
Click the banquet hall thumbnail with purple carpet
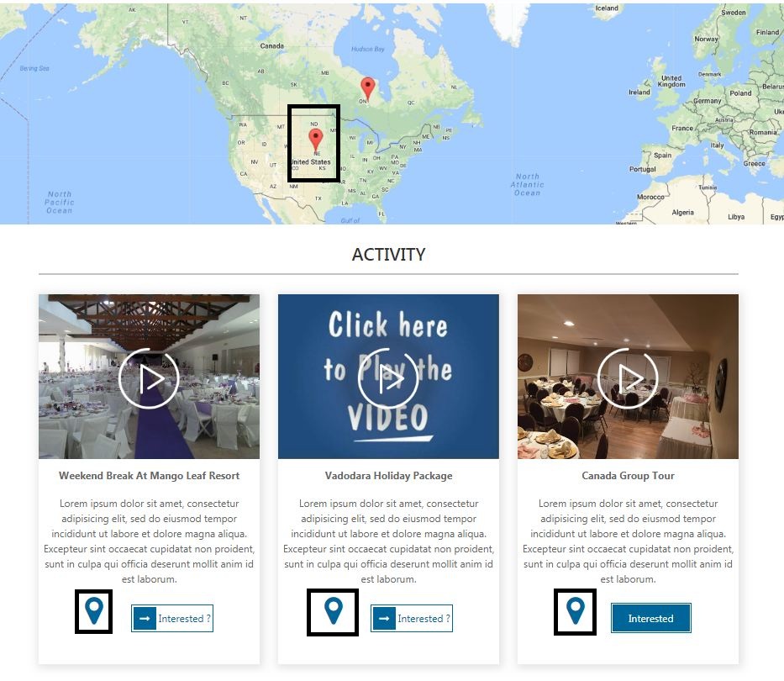149,377
